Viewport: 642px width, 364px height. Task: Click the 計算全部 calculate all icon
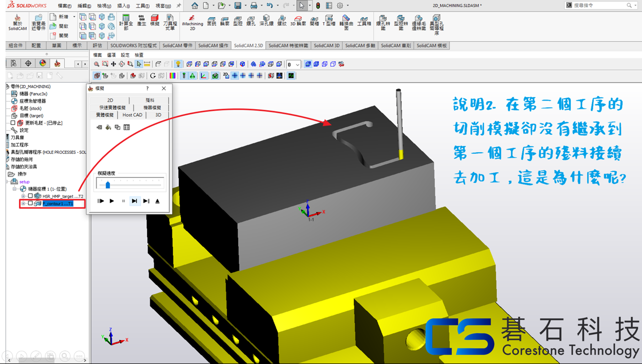(x=126, y=21)
